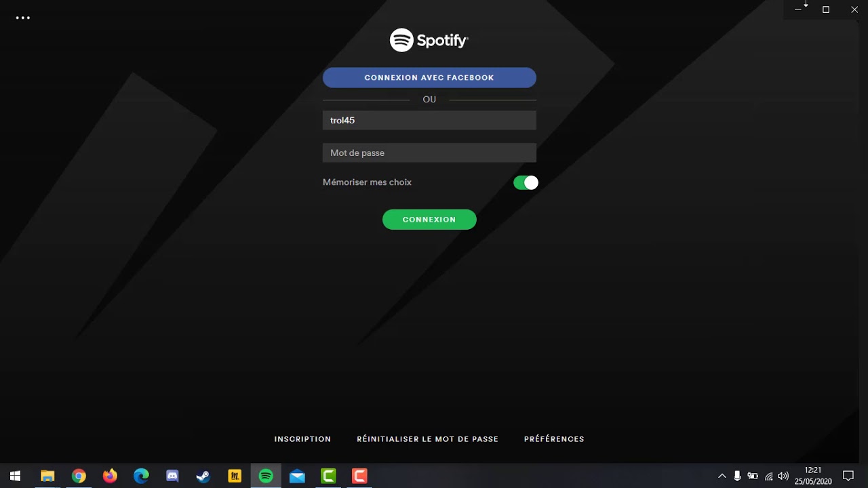Viewport: 868px width, 488px height.
Task: Focus the Mot de passe field
Action: coord(429,152)
